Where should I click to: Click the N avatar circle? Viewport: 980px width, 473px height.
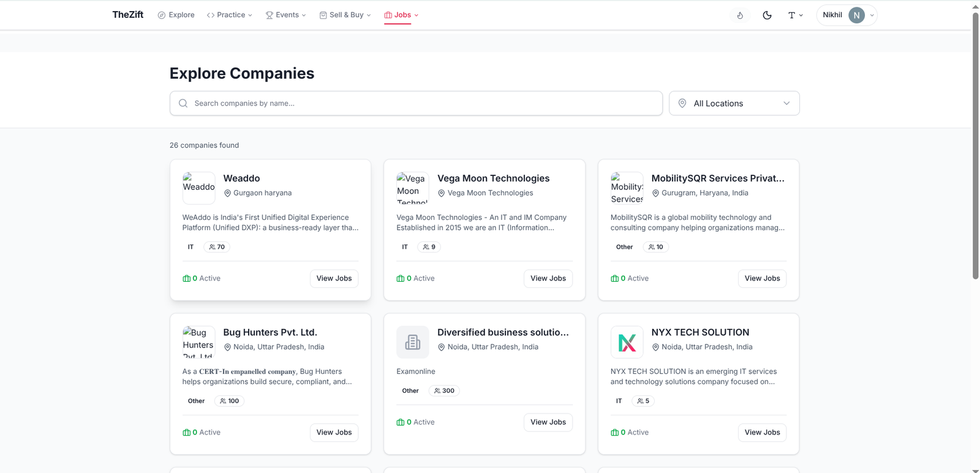856,15
